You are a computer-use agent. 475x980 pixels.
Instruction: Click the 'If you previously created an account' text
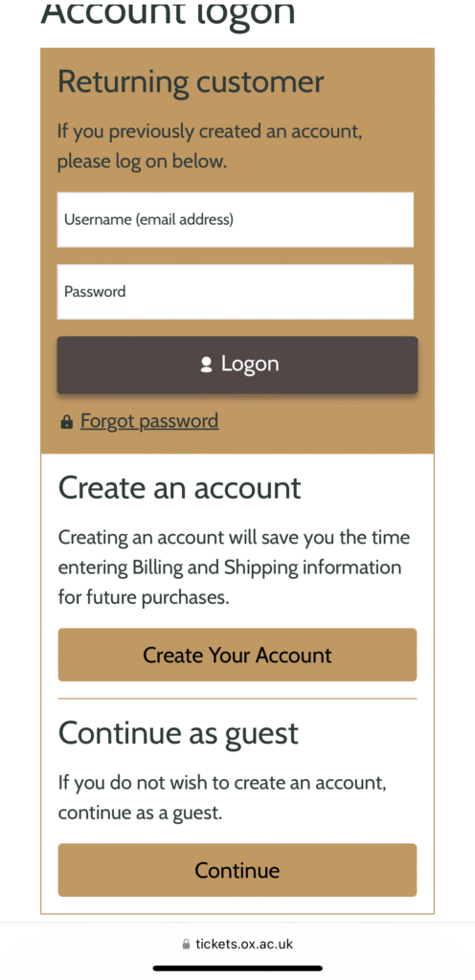tap(210, 146)
